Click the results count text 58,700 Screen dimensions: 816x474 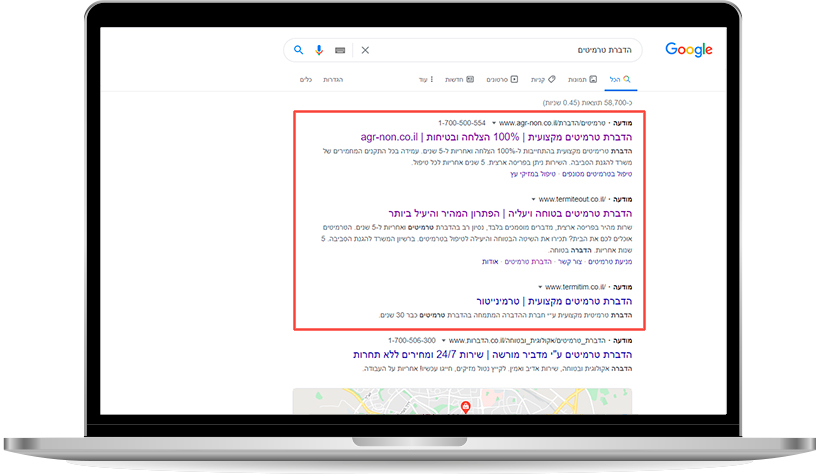(588, 103)
